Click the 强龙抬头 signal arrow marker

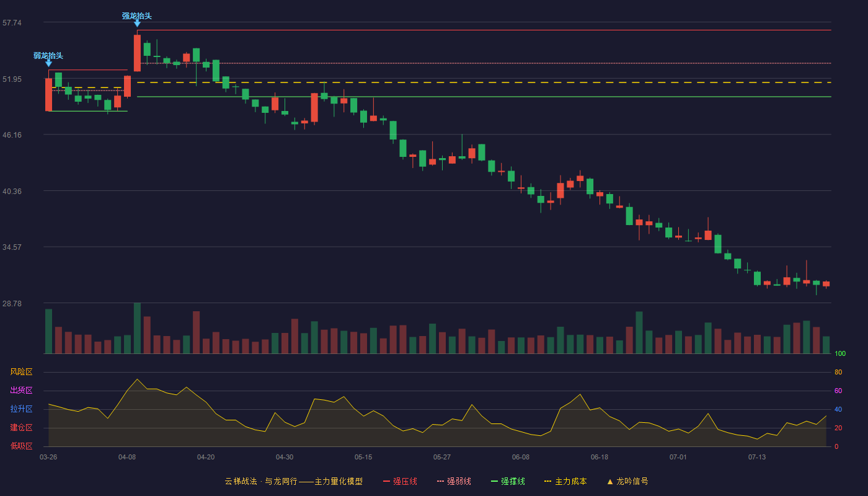137,24
